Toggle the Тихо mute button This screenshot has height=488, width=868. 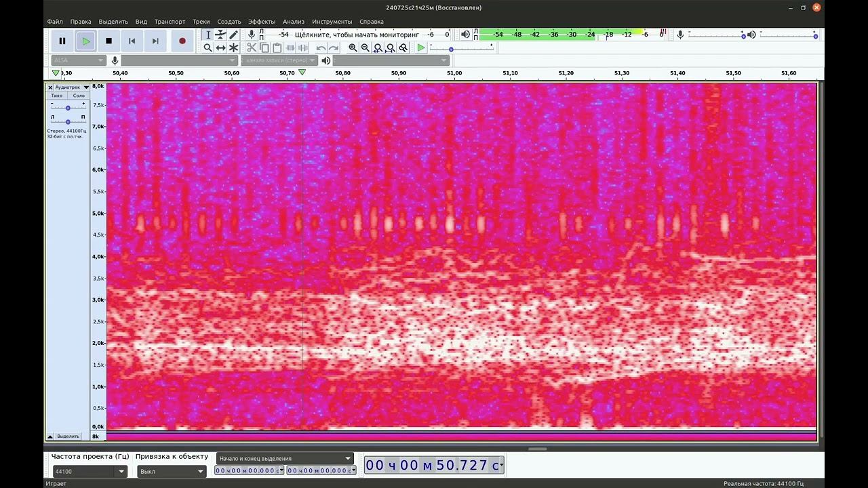(x=57, y=96)
